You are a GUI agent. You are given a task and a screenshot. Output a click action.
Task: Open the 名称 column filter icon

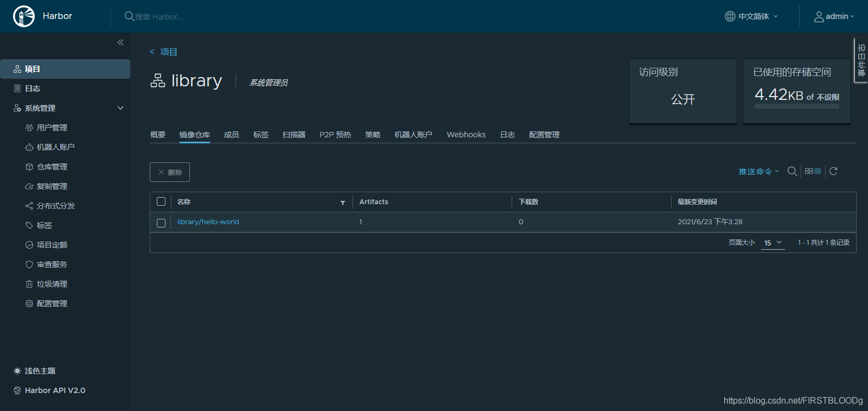click(x=343, y=203)
